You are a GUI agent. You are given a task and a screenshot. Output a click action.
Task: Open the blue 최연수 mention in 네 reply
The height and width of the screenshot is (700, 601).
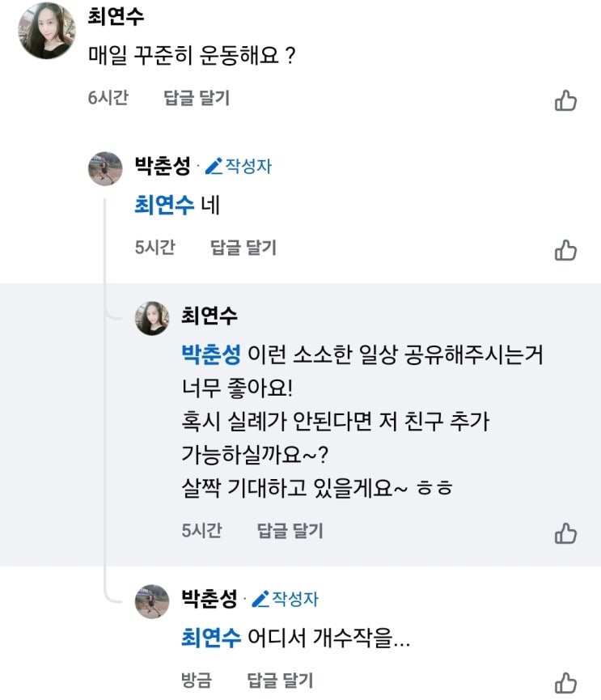[164, 206]
